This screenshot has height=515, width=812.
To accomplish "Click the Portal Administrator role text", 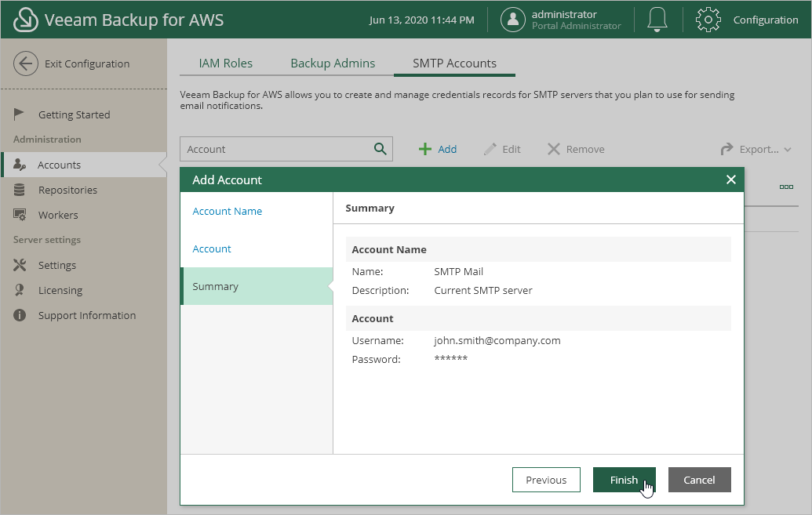I will (x=577, y=26).
